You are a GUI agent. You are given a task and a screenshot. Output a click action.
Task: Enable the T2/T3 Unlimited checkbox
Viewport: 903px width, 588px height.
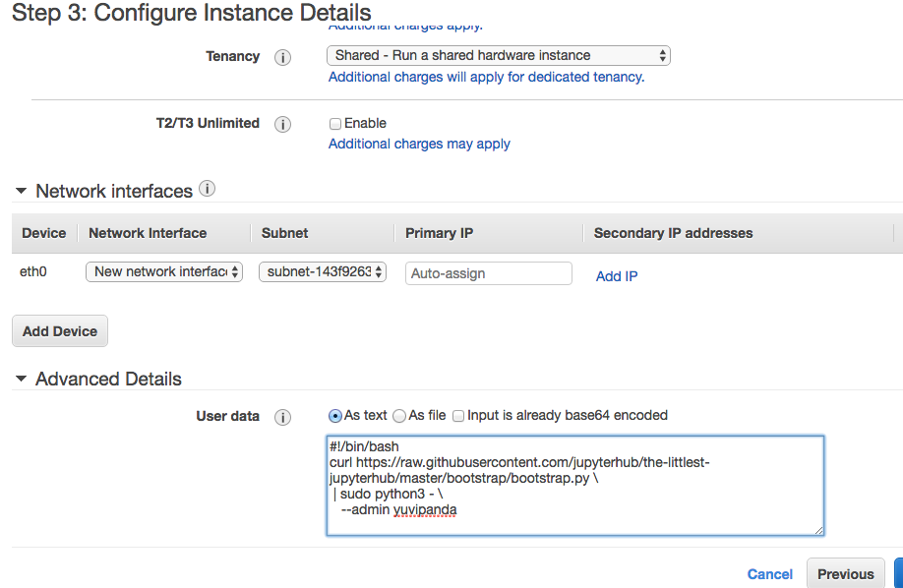coord(335,124)
